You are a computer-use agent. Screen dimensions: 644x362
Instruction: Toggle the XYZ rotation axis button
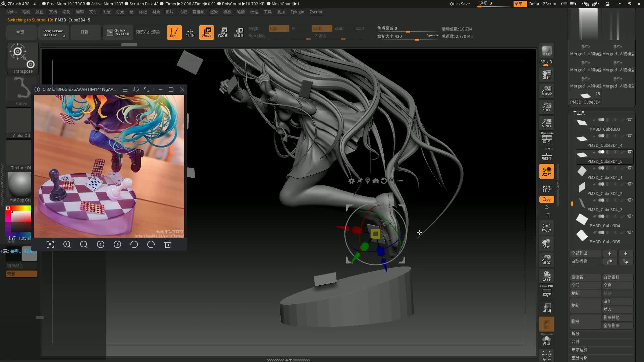tap(546, 199)
